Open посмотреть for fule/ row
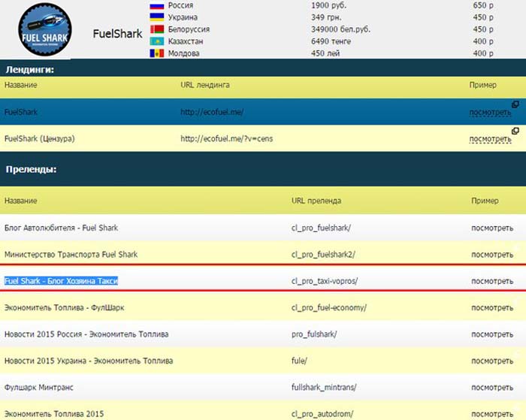526x420 pixels. pyautogui.click(x=492, y=361)
